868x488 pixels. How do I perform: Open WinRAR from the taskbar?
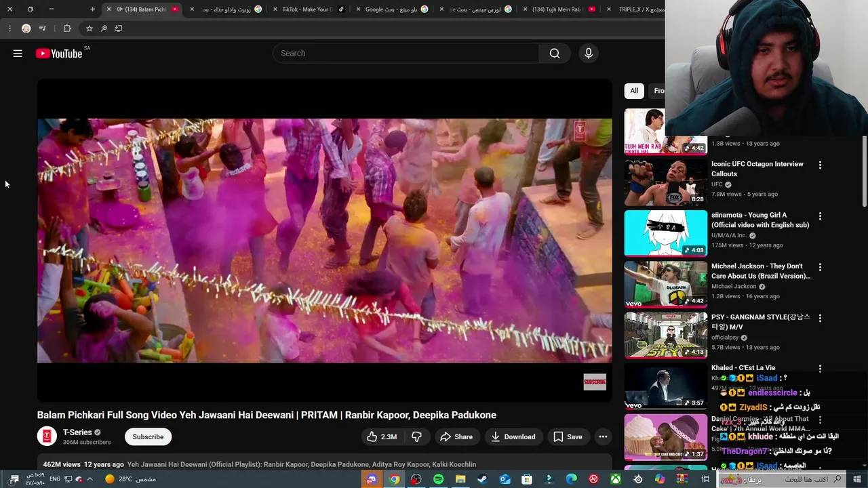coord(682,479)
